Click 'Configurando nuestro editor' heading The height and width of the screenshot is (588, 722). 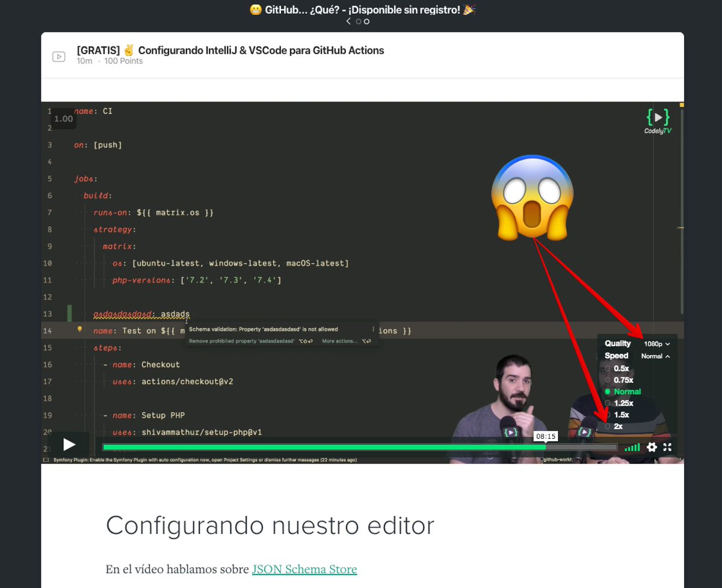(x=270, y=525)
